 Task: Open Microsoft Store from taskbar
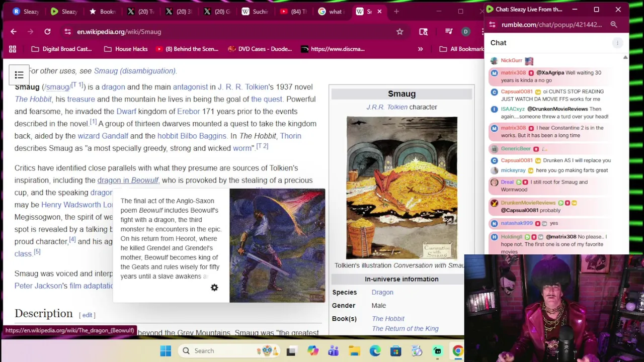coord(395,351)
